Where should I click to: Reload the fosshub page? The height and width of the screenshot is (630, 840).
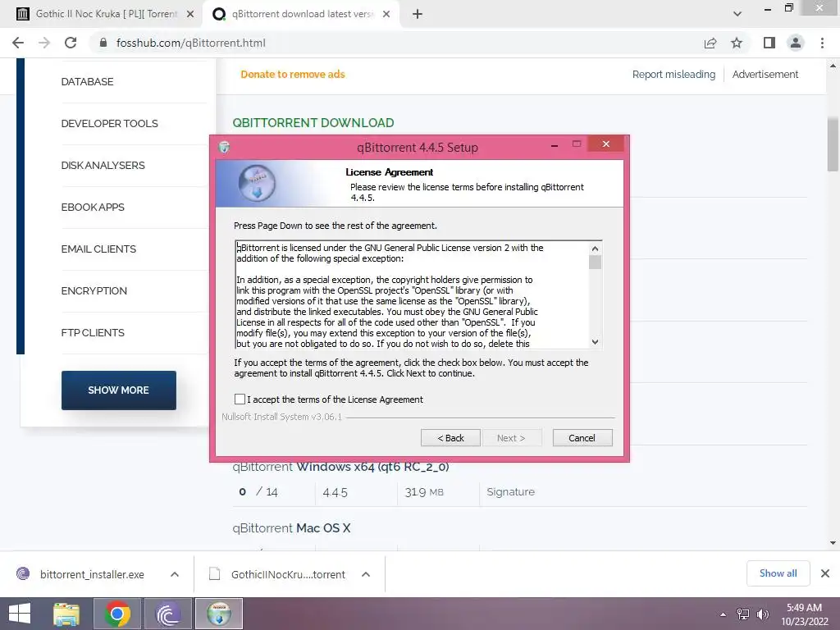click(71, 43)
